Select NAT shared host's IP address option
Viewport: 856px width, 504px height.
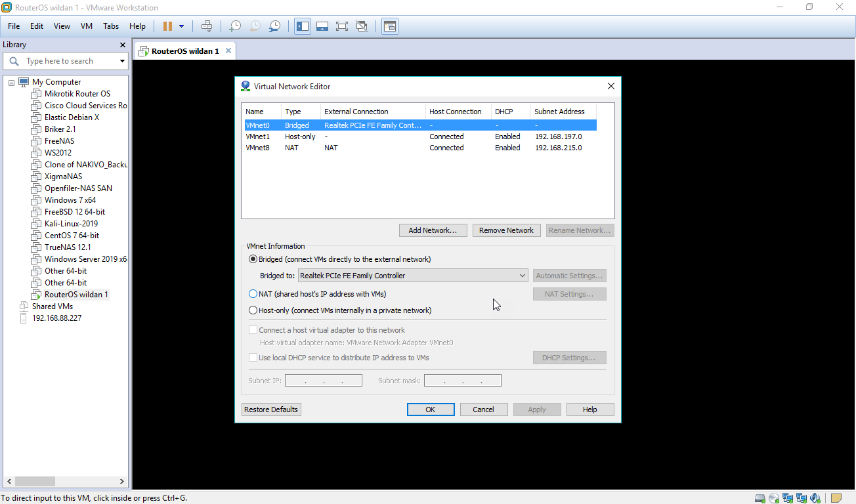[x=253, y=293]
